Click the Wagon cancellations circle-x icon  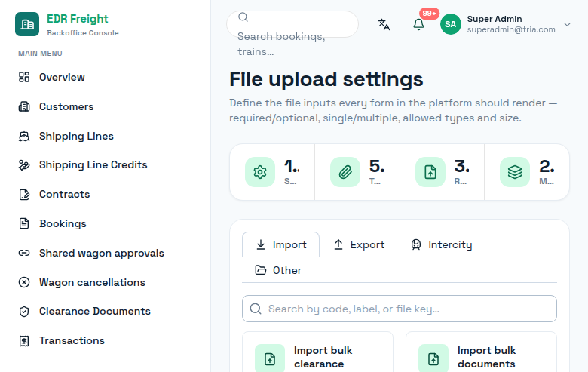pyautogui.click(x=24, y=282)
